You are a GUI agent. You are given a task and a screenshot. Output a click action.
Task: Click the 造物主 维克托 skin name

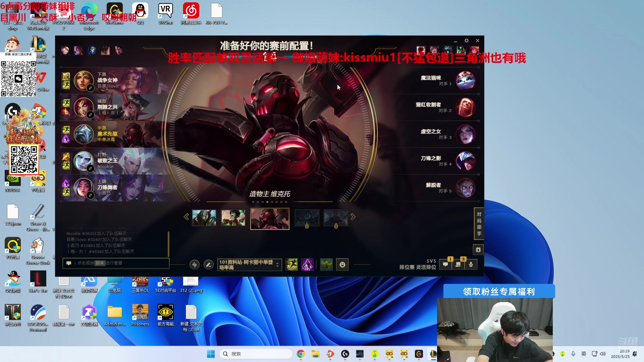click(270, 194)
